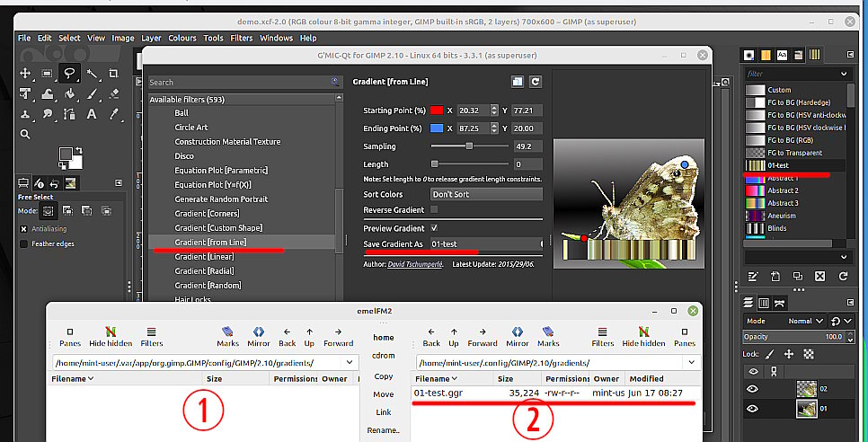Select the Paths tool

70,114
